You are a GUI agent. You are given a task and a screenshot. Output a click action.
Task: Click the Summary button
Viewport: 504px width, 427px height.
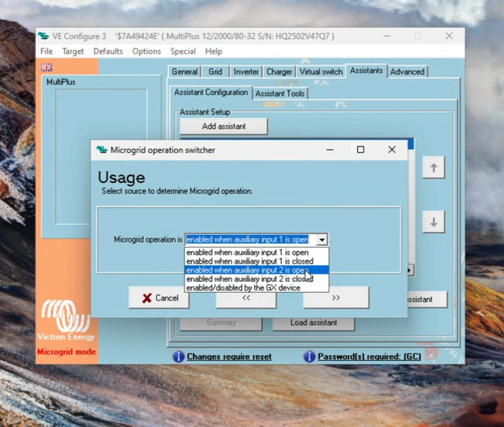pyautogui.click(x=221, y=323)
